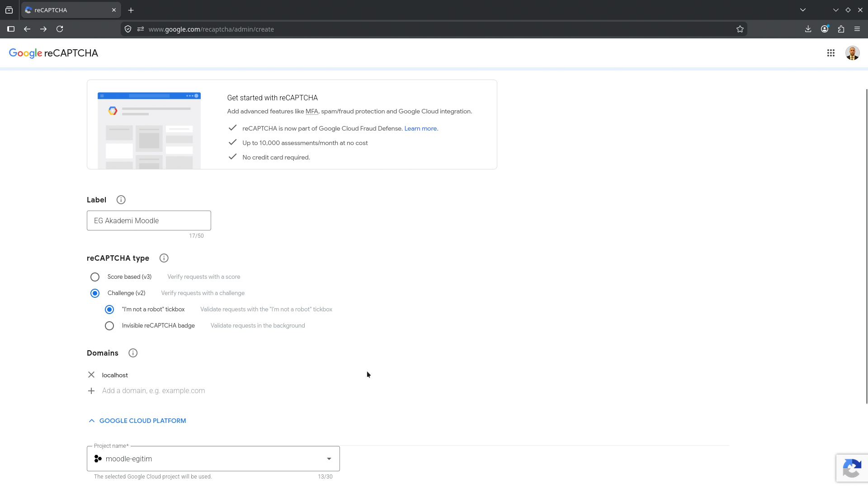The height and width of the screenshot is (488, 868).
Task: Click the Domains info icon
Action: point(133,353)
